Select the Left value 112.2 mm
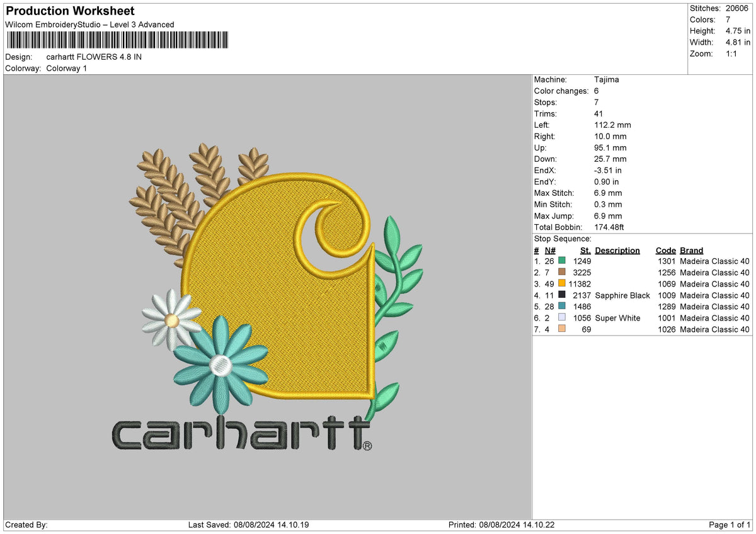The image size is (756, 534). [612, 125]
